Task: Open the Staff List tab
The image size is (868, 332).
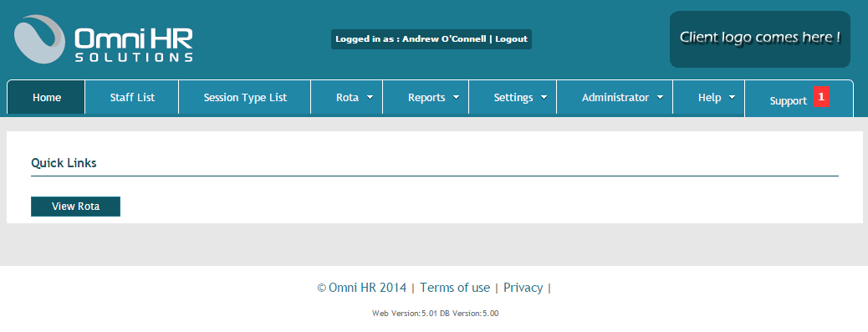Action: point(132,97)
